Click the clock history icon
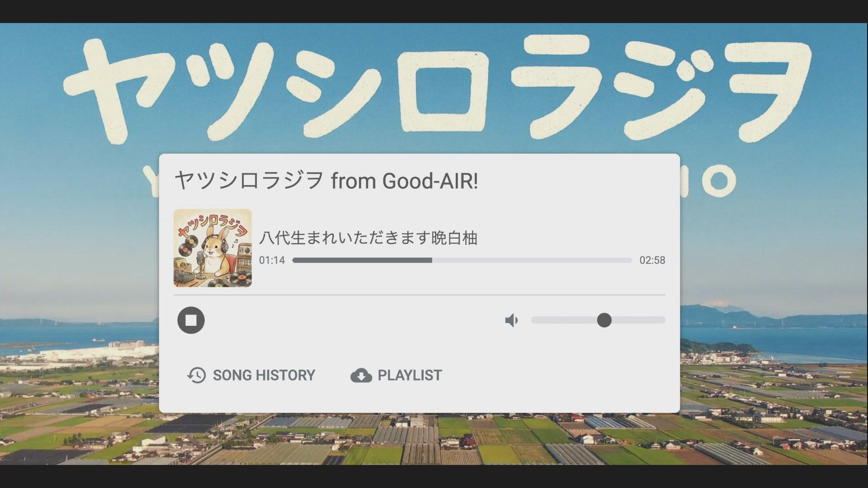 (196, 375)
